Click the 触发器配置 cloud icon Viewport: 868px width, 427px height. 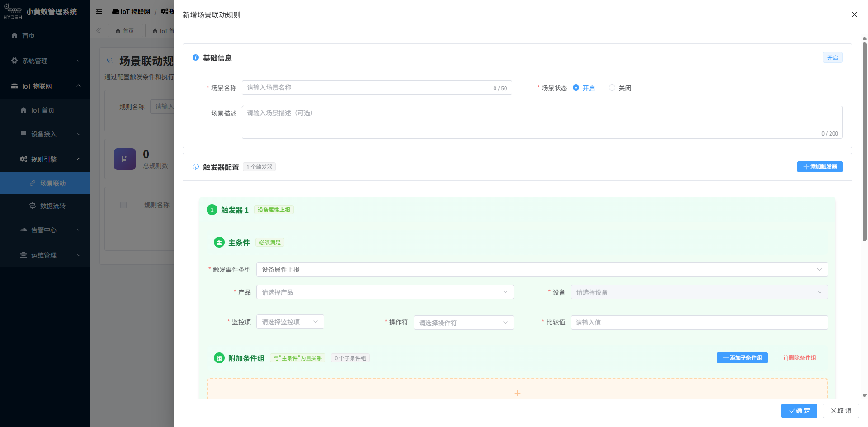196,167
